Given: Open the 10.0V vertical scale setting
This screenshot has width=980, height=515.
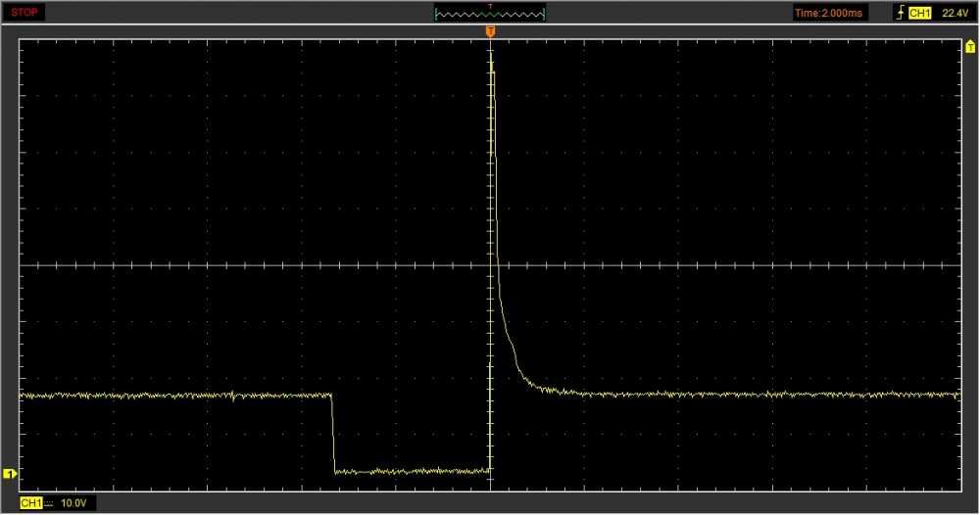Looking at the screenshot, I should (x=74, y=503).
